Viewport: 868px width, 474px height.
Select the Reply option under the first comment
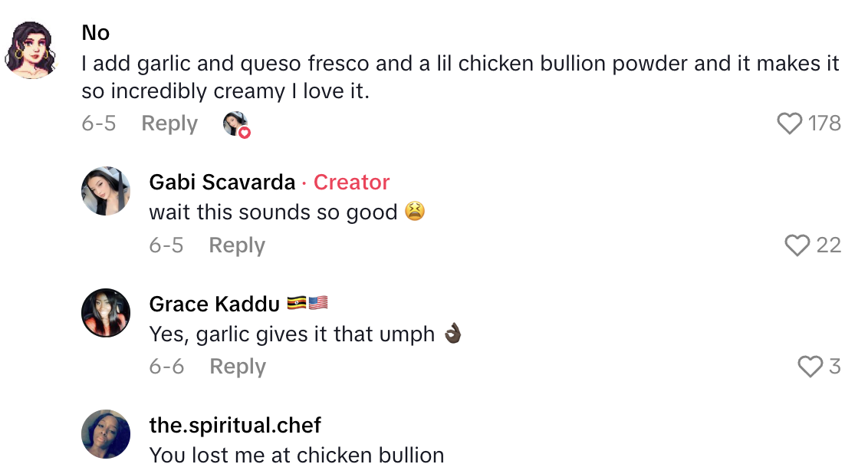click(x=169, y=123)
